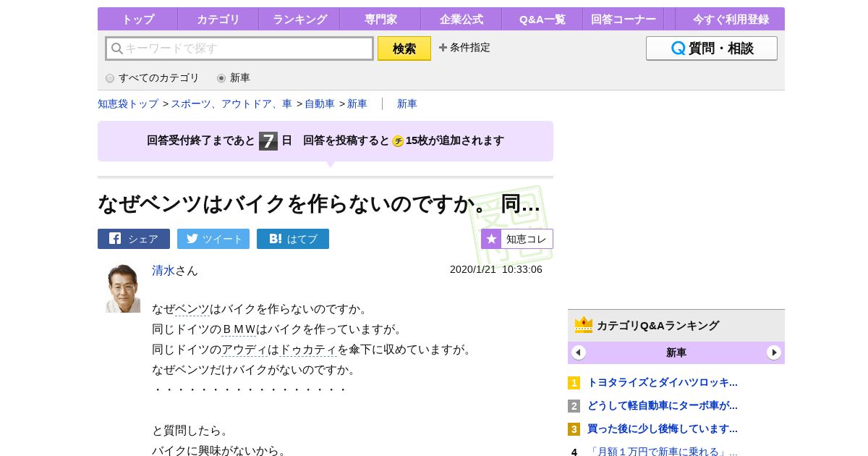The width and height of the screenshot is (868, 456).
Task: Open the 企業公式 tab
Action: (x=461, y=19)
